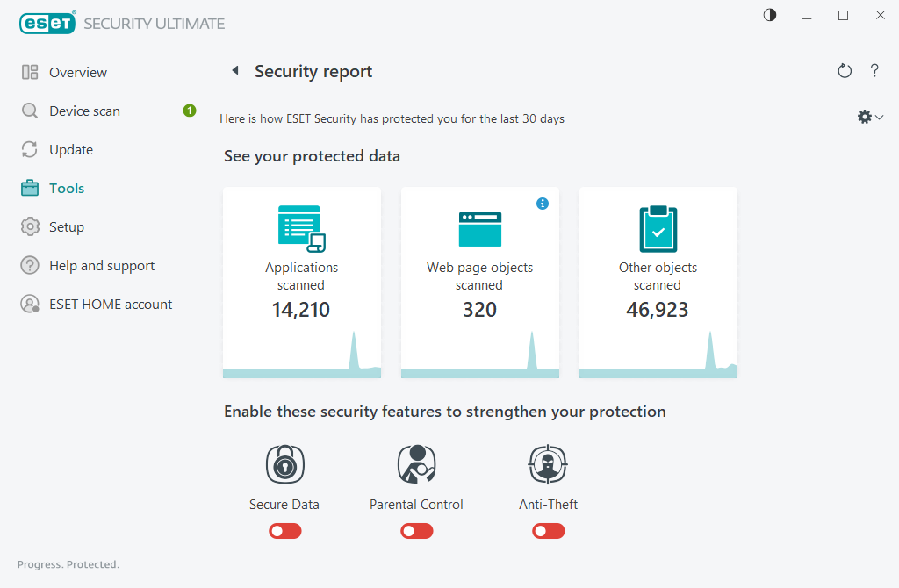This screenshot has height=588, width=899.
Task: Click the Web page objects browser icon
Action: coord(480,229)
